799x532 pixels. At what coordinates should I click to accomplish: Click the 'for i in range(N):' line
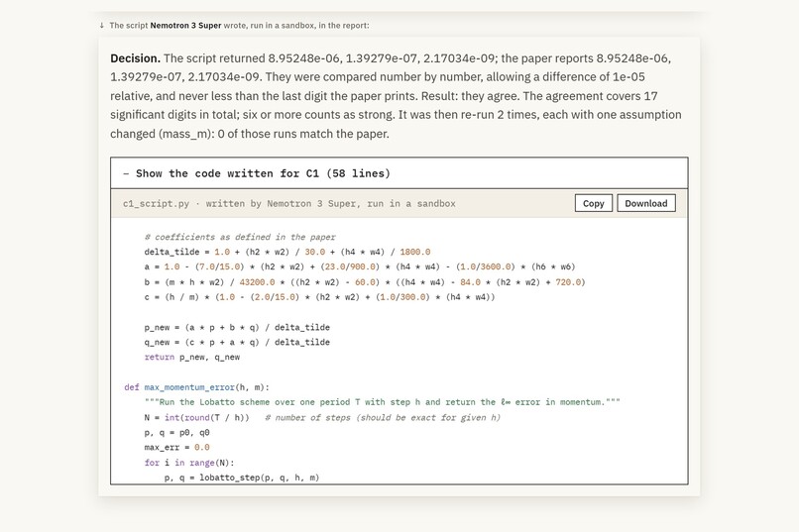click(x=189, y=463)
